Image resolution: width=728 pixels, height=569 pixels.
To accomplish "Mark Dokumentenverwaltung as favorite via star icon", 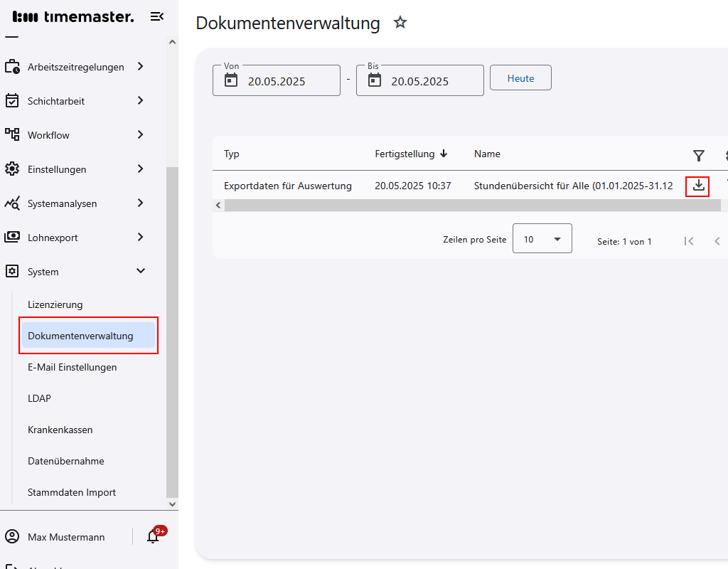I will click(400, 22).
